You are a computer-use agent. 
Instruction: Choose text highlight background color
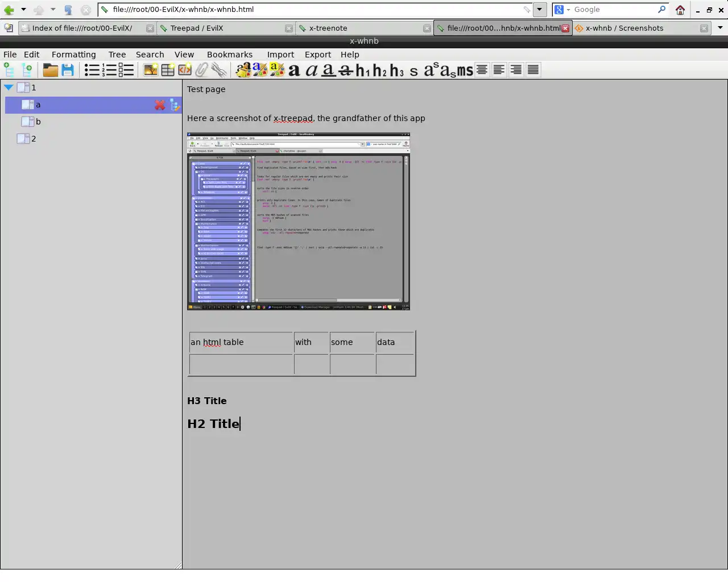[277, 70]
